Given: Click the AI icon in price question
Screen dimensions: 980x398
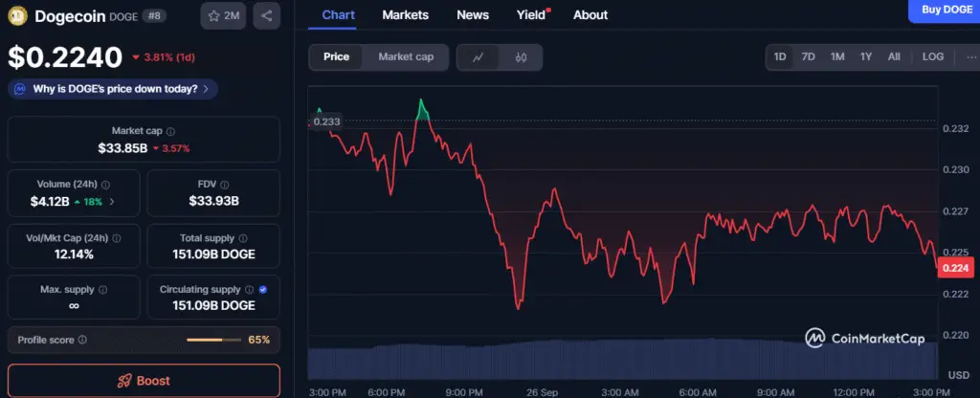Looking at the screenshot, I should [21, 89].
